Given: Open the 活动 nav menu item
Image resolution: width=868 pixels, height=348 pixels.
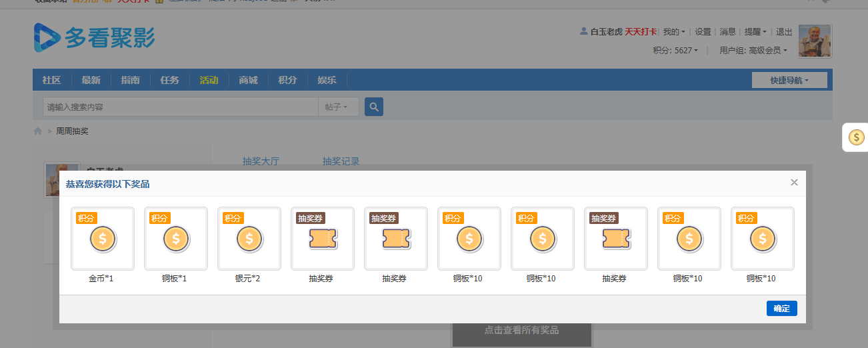Looking at the screenshot, I should (x=209, y=80).
